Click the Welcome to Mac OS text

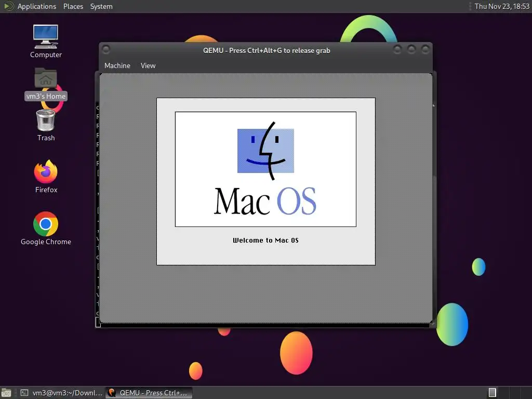coord(265,240)
